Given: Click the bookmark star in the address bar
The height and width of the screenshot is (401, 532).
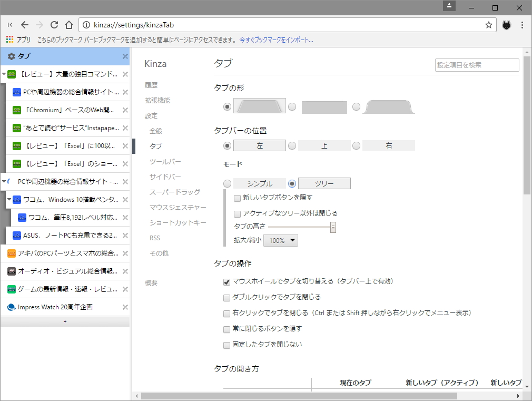Looking at the screenshot, I should click(x=488, y=25).
